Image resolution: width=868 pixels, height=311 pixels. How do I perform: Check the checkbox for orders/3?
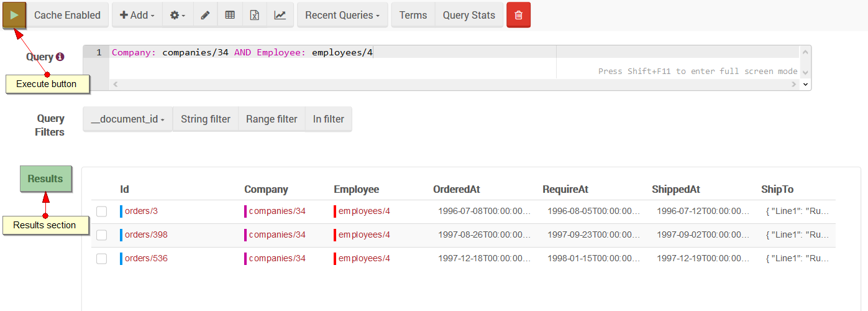[101, 211]
